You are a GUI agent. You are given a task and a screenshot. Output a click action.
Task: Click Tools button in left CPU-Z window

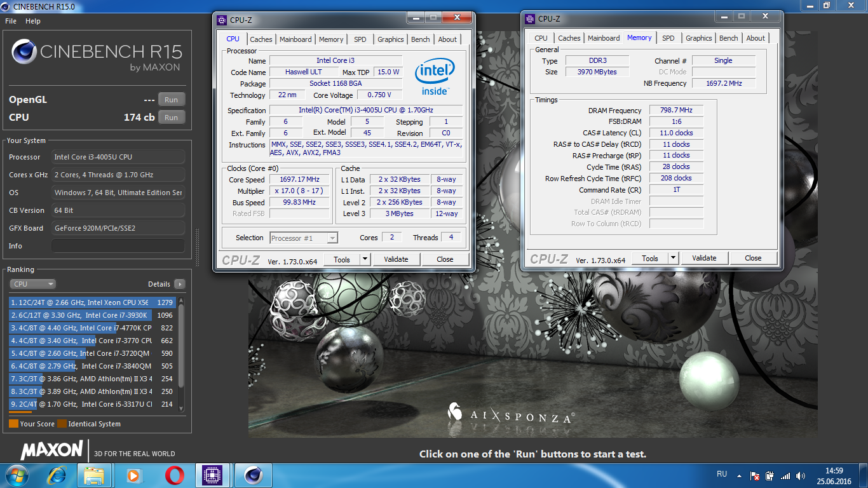coord(342,259)
